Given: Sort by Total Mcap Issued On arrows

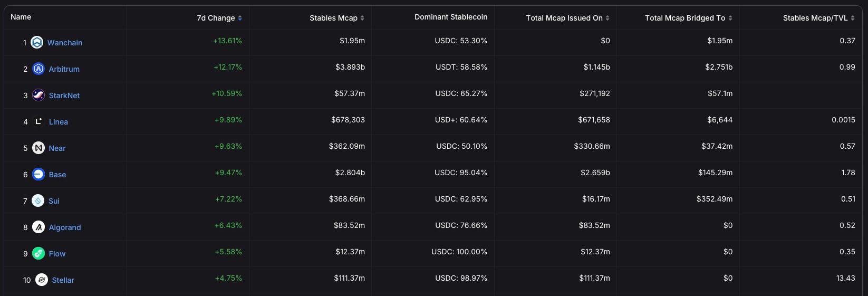Looking at the screenshot, I should click(x=607, y=18).
